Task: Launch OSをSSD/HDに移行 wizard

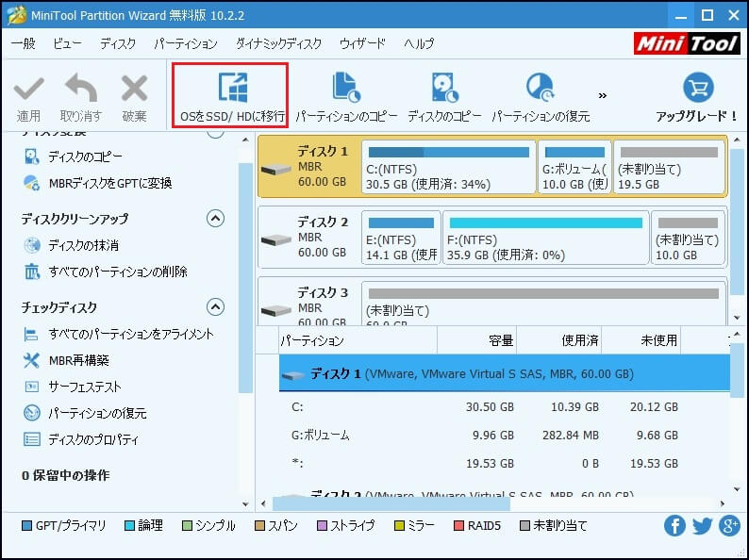Action: [232, 97]
